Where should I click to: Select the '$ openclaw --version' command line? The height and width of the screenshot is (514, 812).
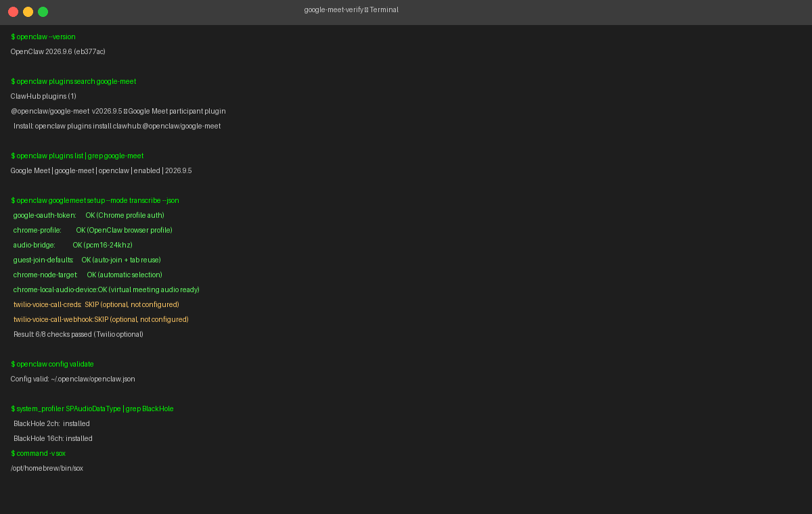point(43,37)
